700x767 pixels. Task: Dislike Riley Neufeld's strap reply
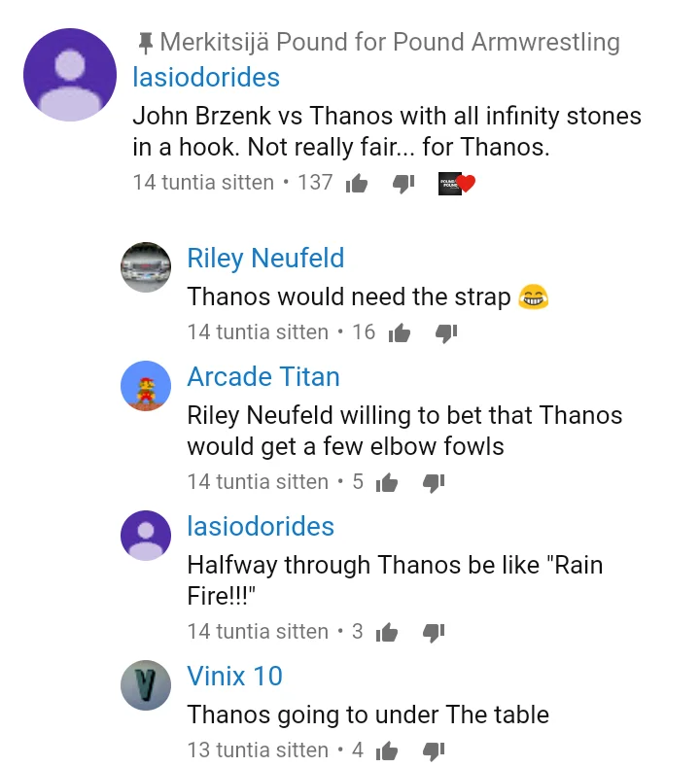446,333
